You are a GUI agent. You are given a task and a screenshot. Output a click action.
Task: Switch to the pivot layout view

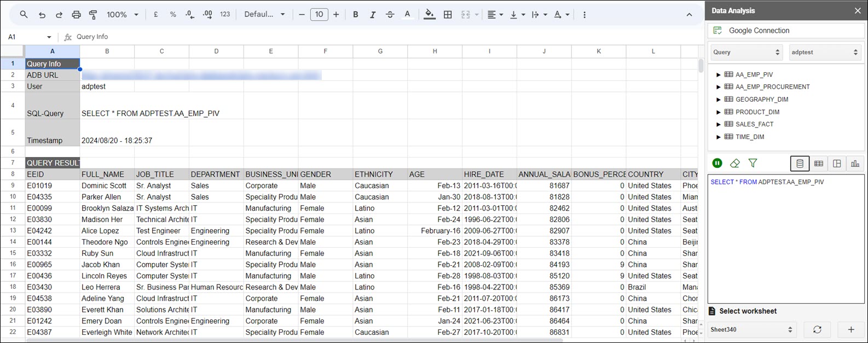coord(837,163)
